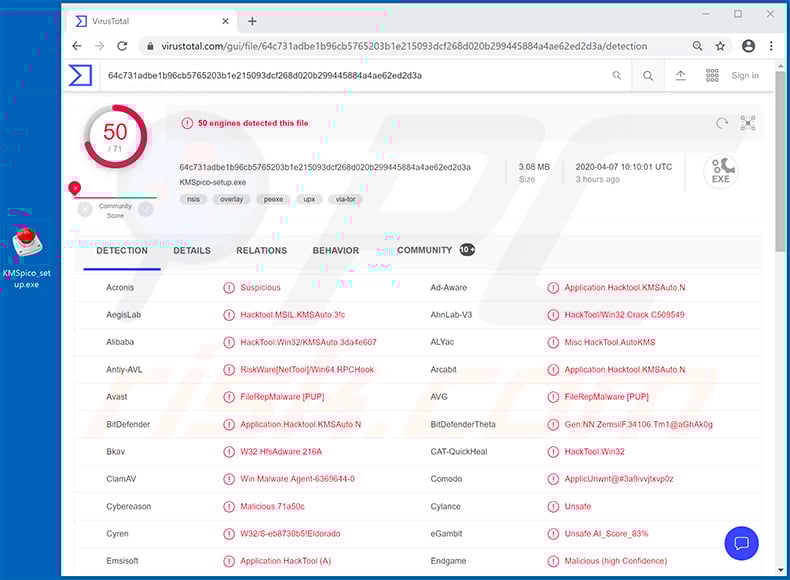Click the zoom magnifier icon in address bar

coord(697,46)
